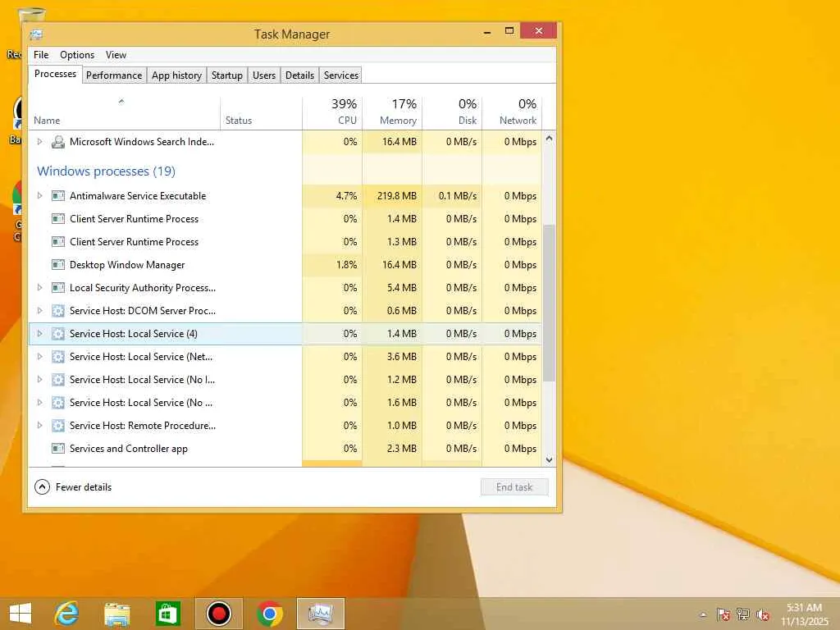Click the Service Host: Local Service (4) gear icon
Screen dimensions: 840x630
[58, 334]
